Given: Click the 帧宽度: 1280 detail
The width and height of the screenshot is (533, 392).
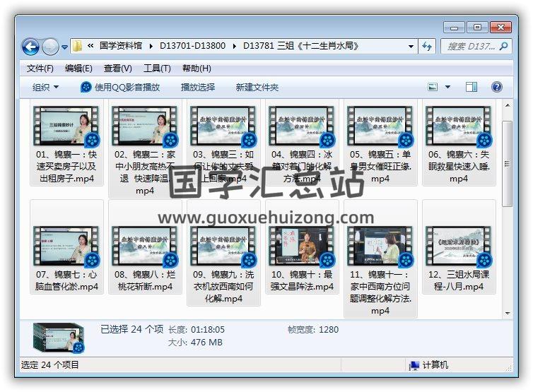Looking at the screenshot, I should tap(313, 330).
